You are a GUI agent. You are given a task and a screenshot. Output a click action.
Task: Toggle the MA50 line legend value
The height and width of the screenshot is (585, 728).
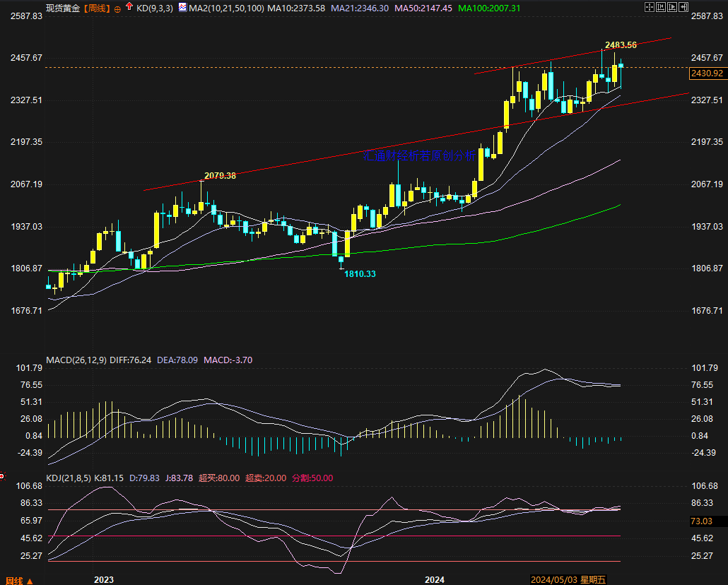[x=423, y=8]
